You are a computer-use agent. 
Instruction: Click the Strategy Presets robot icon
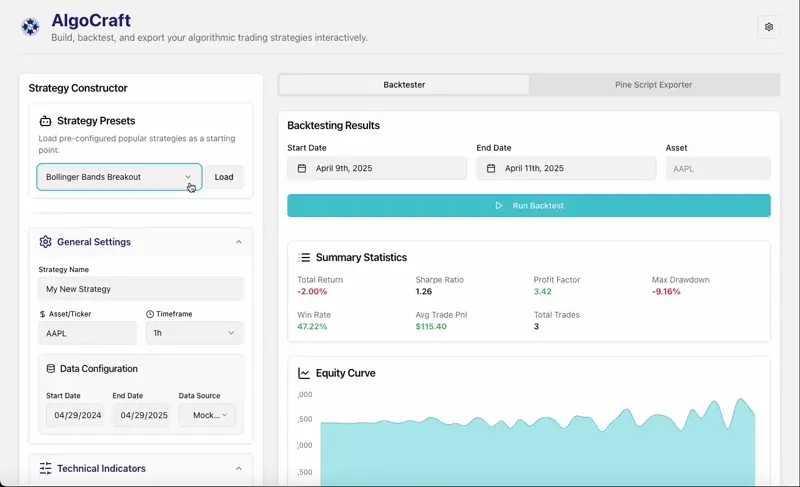tap(45, 121)
